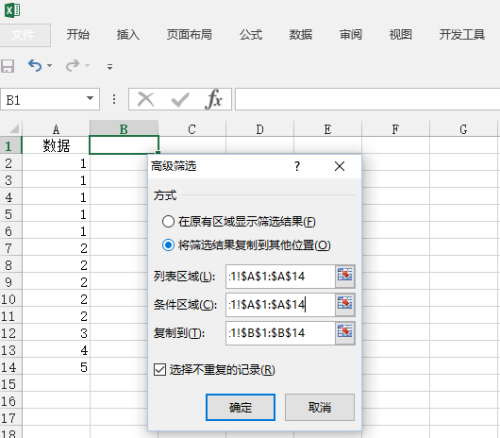Expand the Undo history dropdown arrow
Image resolution: width=500 pixels, height=438 pixels.
[50, 65]
